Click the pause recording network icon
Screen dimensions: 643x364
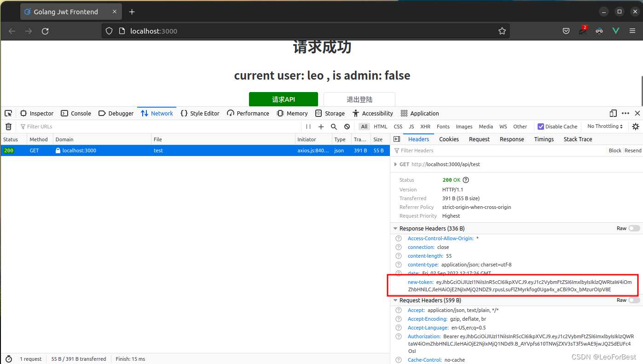tap(308, 127)
